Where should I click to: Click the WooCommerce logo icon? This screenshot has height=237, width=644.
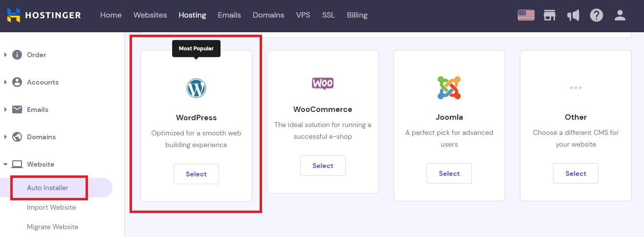tap(323, 84)
